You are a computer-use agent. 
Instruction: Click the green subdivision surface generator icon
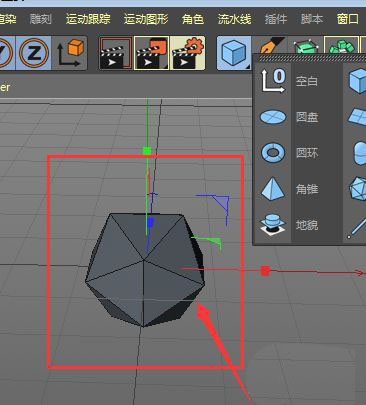(x=305, y=46)
